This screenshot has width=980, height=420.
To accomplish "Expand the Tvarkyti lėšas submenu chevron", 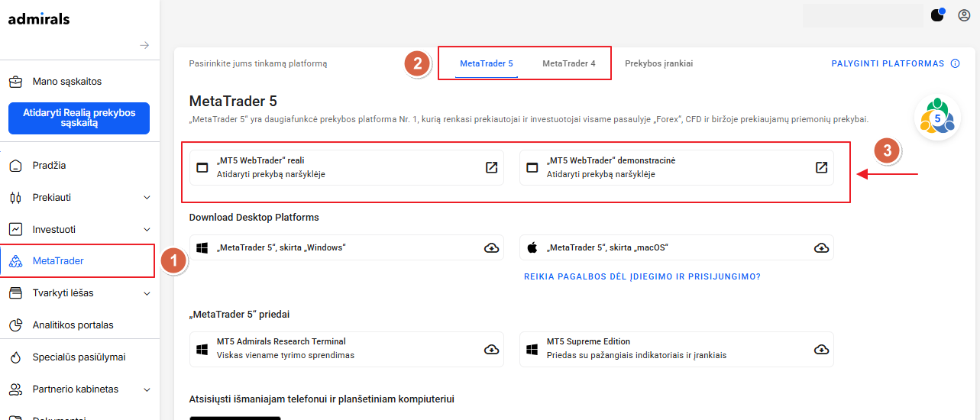I will coord(147,293).
